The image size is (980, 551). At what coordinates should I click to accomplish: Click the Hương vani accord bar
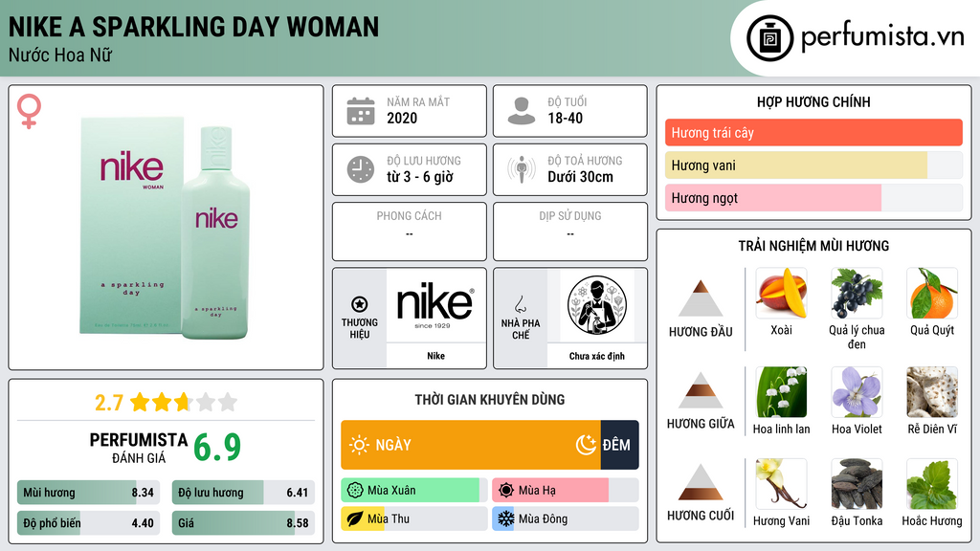[x=813, y=165]
